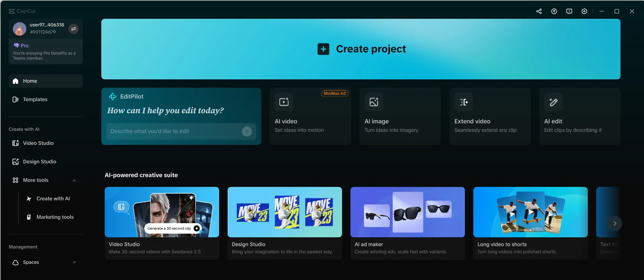Click the plus icon on Create project
This screenshot has height=280, width=644.
tap(323, 49)
